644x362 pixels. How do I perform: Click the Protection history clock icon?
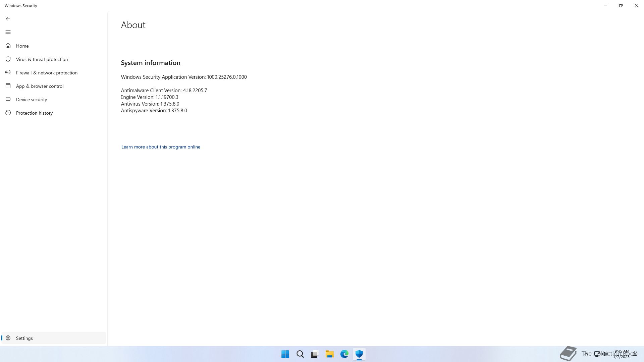[8, 113]
